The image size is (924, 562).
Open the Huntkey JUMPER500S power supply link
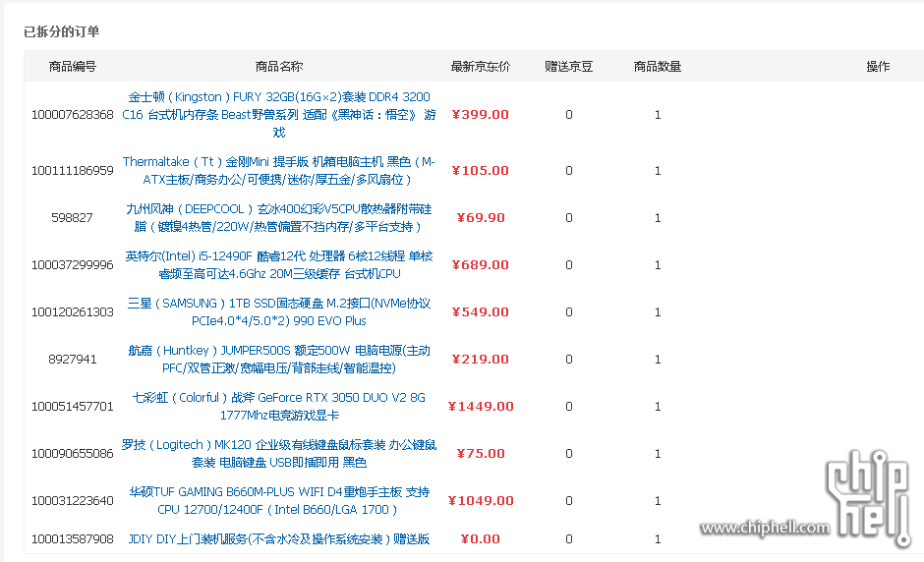coord(279,359)
